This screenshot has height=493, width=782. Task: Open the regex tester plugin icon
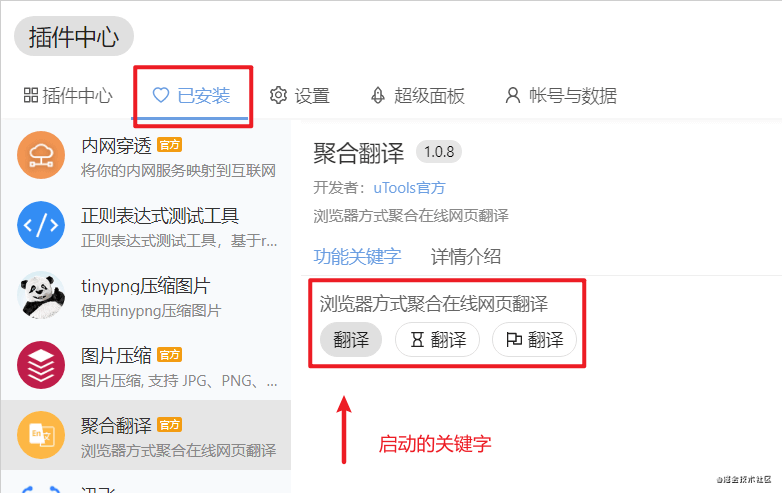41,225
